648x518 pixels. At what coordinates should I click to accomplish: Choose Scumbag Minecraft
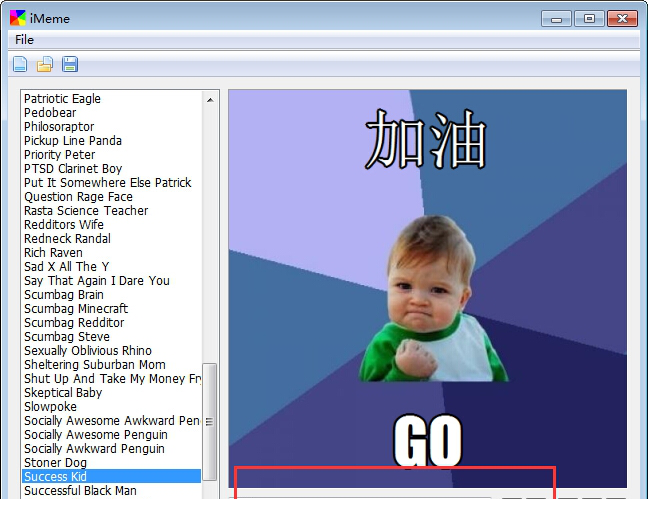coord(112,309)
